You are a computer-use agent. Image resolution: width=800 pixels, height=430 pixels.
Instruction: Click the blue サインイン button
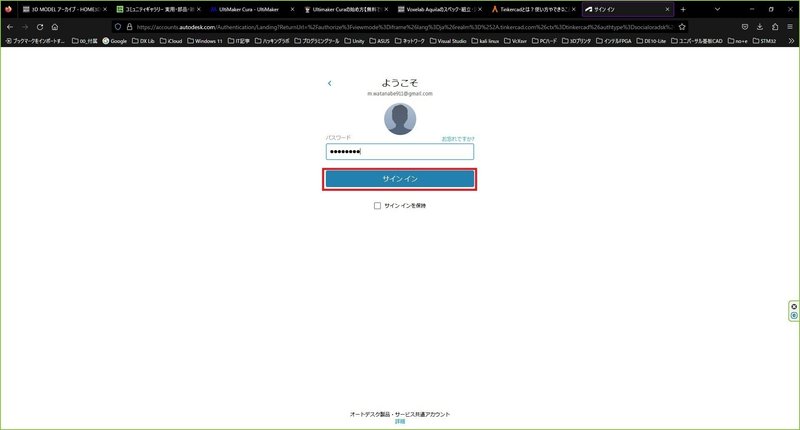point(400,179)
